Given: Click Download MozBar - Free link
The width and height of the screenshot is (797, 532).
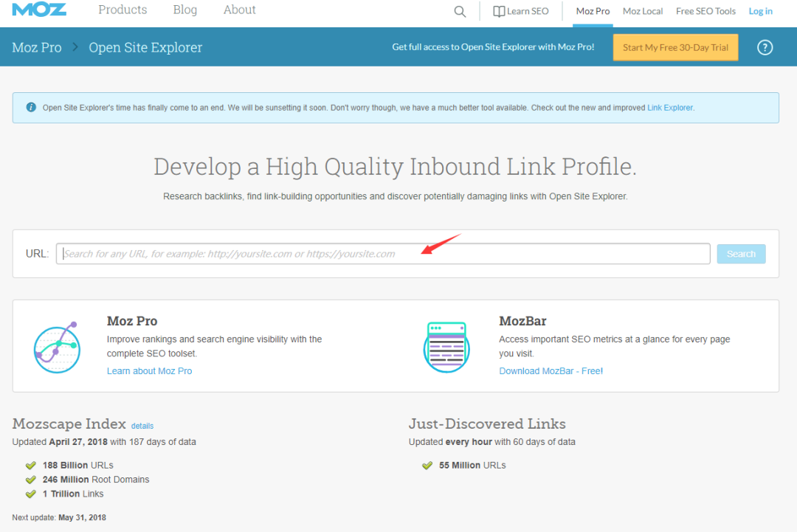Looking at the screenshot, I should 551,371.
